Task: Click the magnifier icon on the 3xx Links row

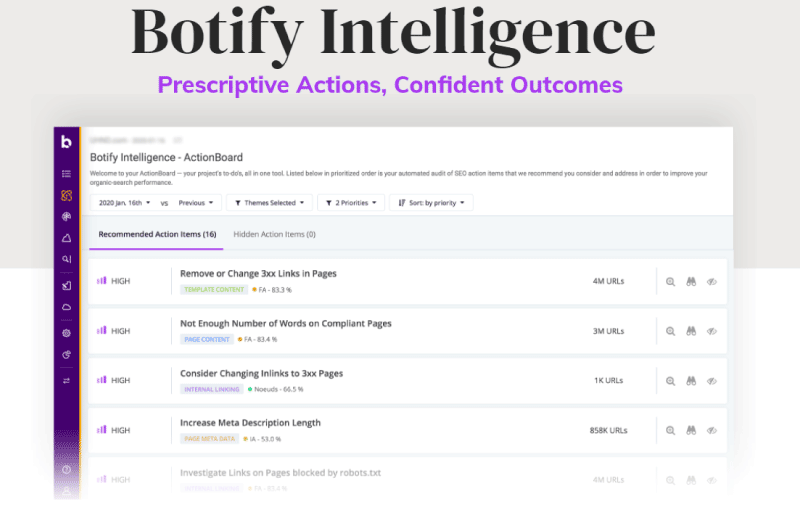Action: click(x=670, y=282)
